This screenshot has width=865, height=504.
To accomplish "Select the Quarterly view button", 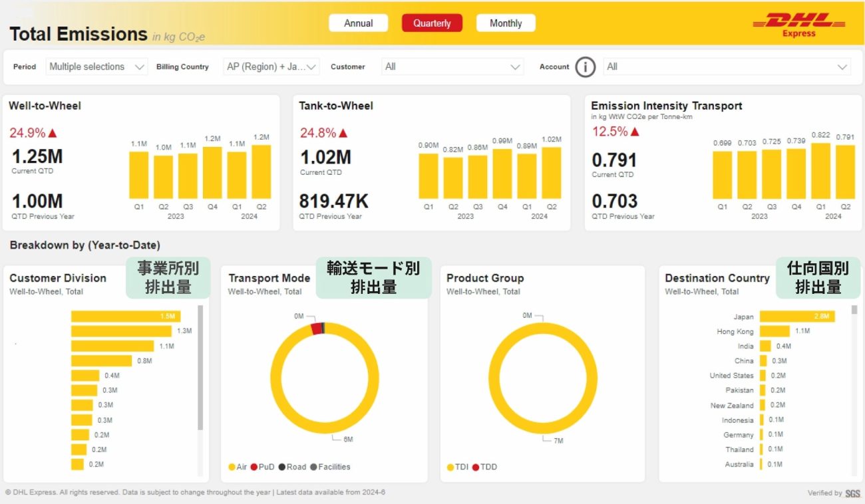I will [432, 23].
